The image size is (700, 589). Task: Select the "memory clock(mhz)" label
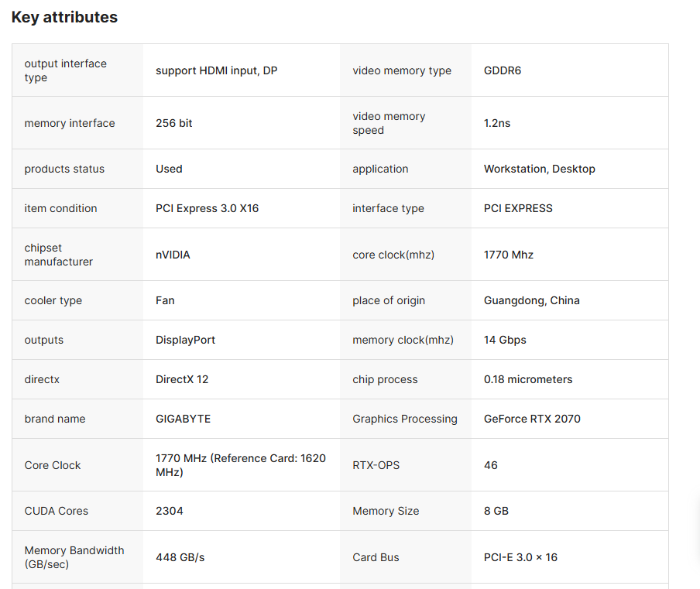403,340
